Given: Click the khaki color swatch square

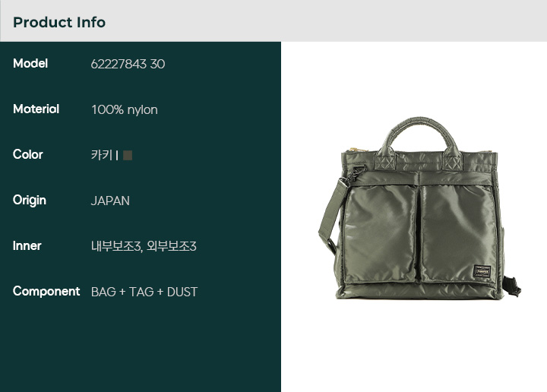Looking at the screenshot, I should click(128, 155).
